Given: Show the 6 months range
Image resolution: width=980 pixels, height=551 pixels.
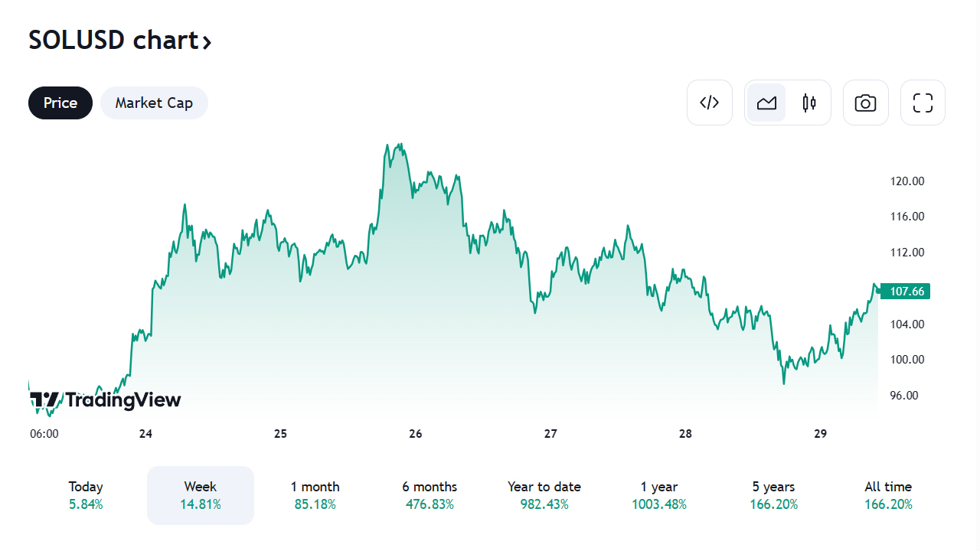Looking at the screenshot, I should (x=430, y=495).
